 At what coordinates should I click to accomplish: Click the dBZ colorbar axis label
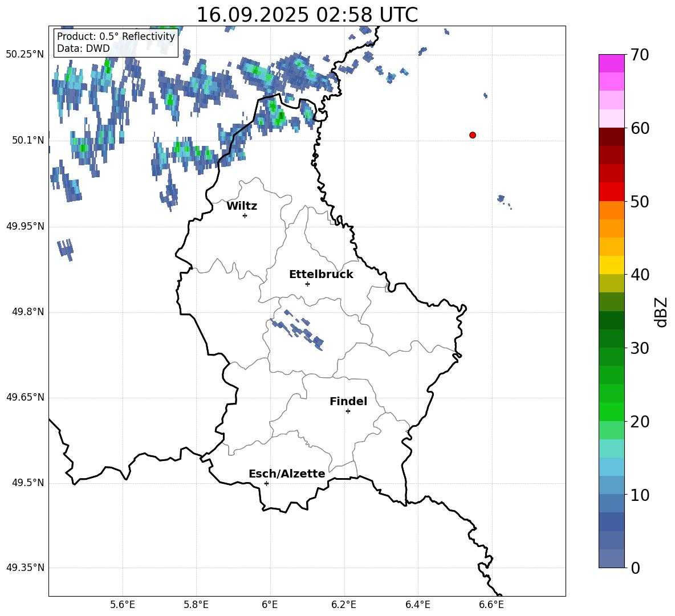tap(661, 312)
